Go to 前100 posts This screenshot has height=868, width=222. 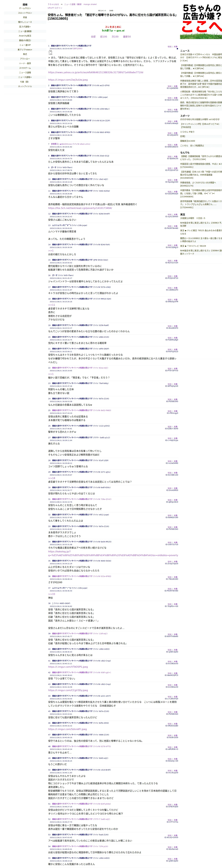[x=104, y=37]
